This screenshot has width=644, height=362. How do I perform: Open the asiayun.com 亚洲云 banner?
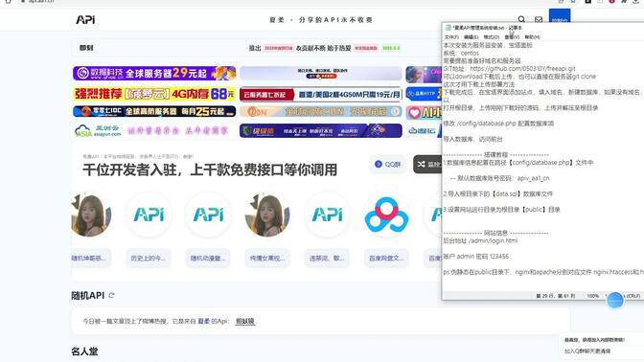[154, 130]
